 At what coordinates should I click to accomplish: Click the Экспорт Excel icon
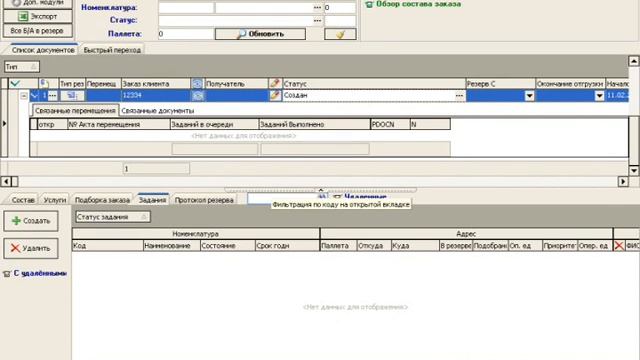pos(23,16)
